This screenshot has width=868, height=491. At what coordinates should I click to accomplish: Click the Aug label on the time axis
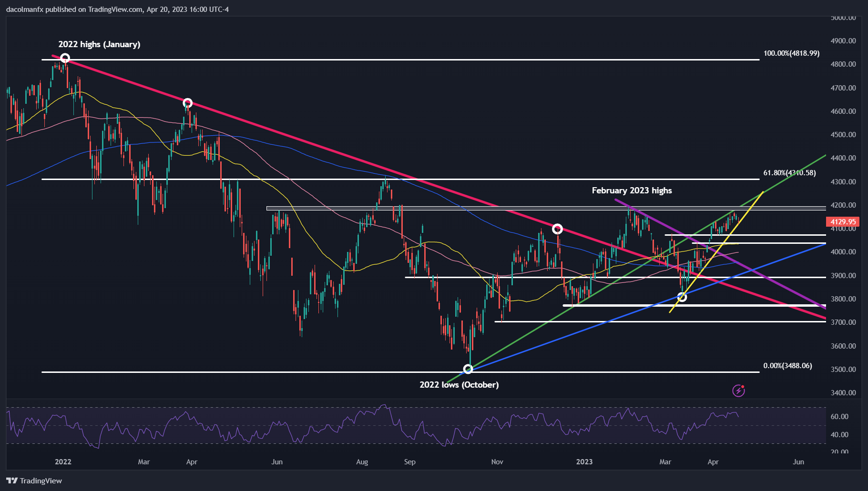tap(362, 461)
